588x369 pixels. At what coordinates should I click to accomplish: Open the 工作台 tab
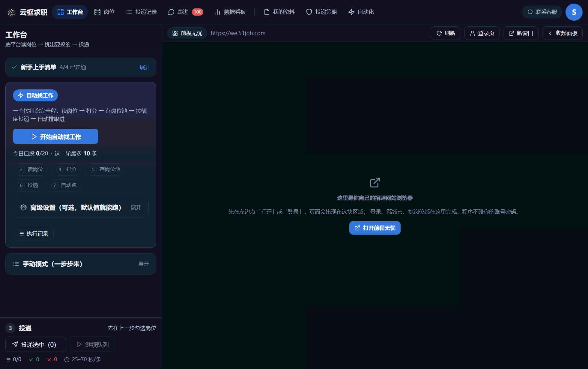click(x=70, y=12)
